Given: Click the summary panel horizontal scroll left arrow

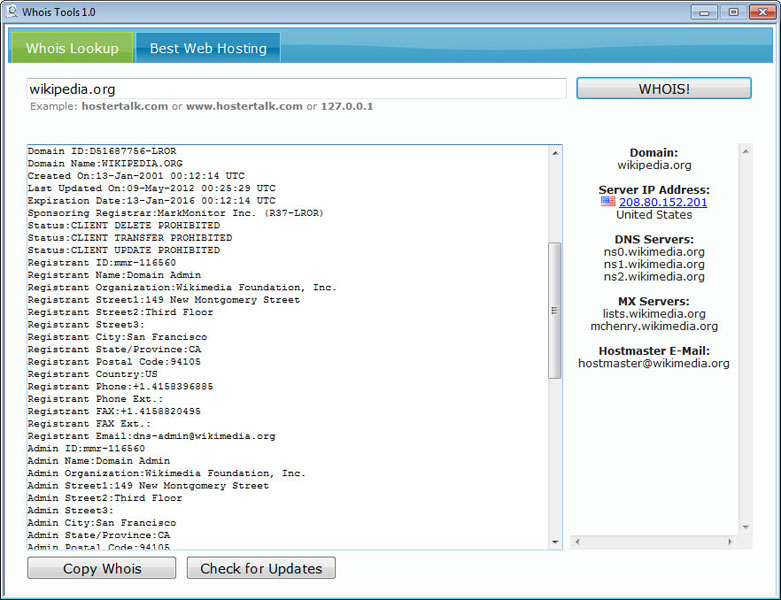Looking at the screenshot, I should (577, 542).
